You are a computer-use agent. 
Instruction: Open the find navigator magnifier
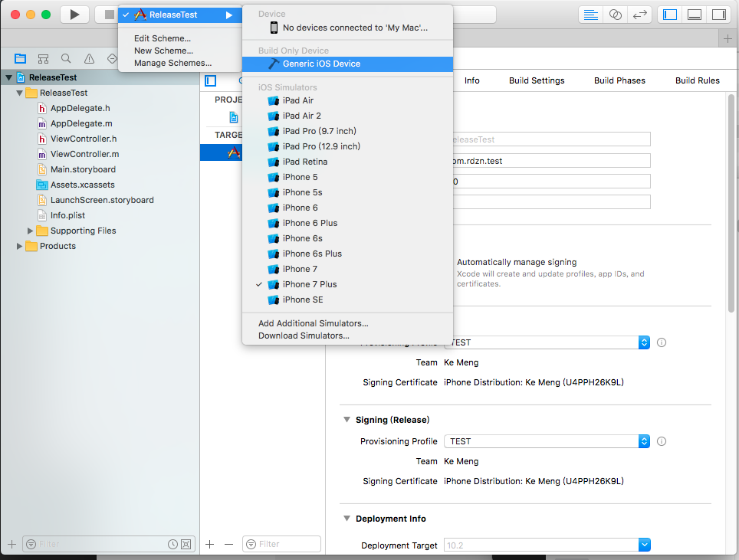point(66,58)
